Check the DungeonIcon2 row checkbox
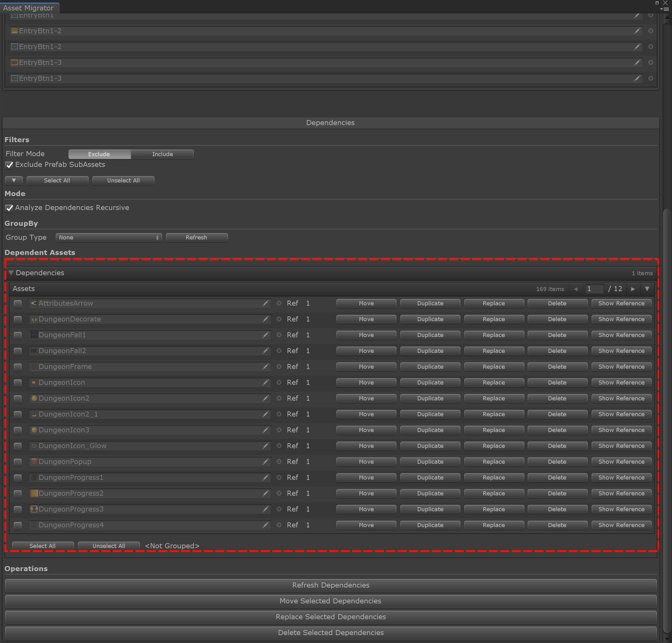Image resolution: width=672 pixels, height=643 pixels. (x=18, y=398)
